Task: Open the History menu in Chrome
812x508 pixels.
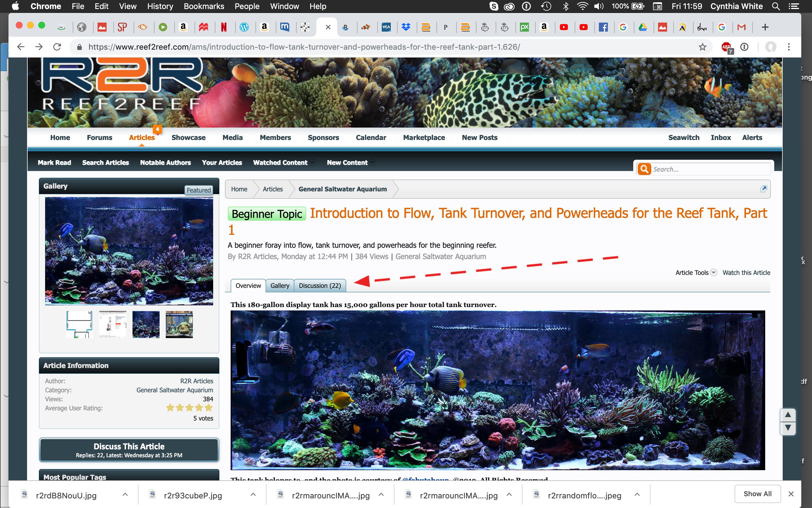Action: (160, 6)
